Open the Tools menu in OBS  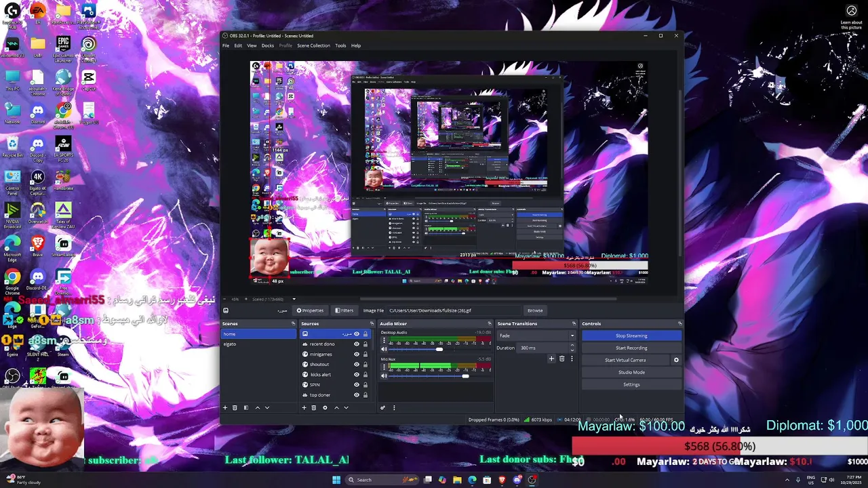(x=340, y=45)
